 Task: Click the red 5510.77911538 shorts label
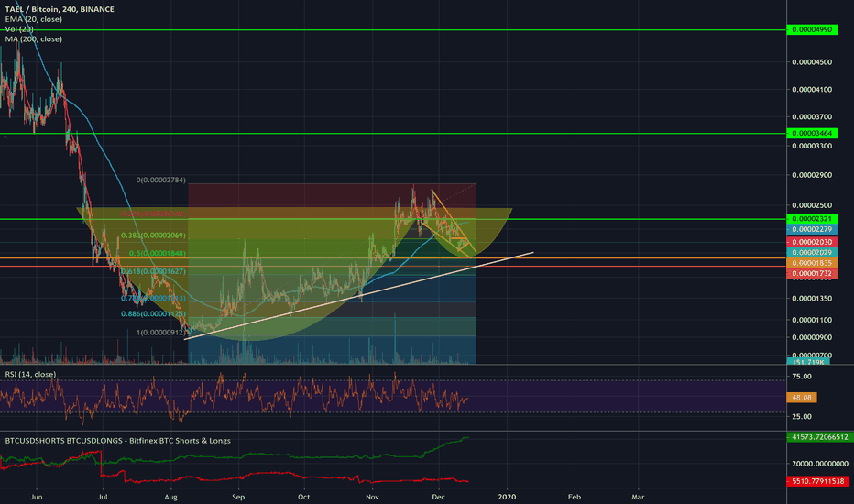coord(817,481)
